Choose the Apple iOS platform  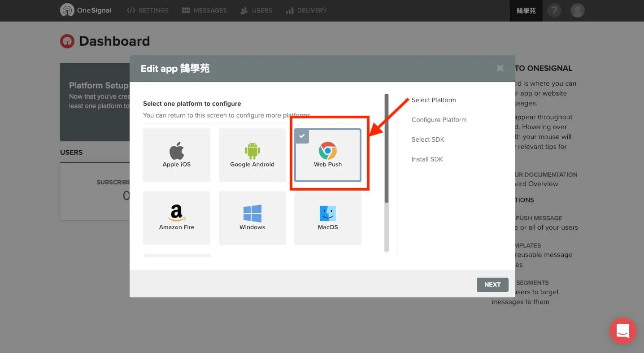point(177,155)
